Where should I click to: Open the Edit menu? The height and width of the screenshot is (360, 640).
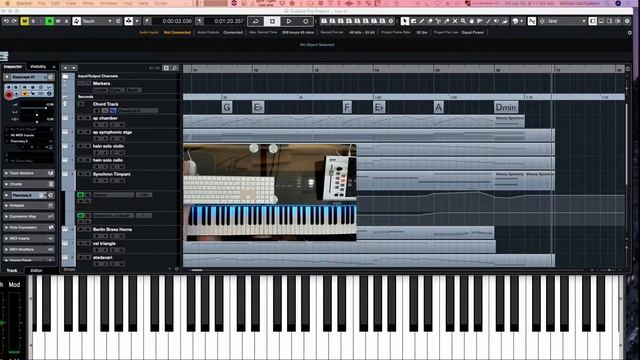pos(56,3)
